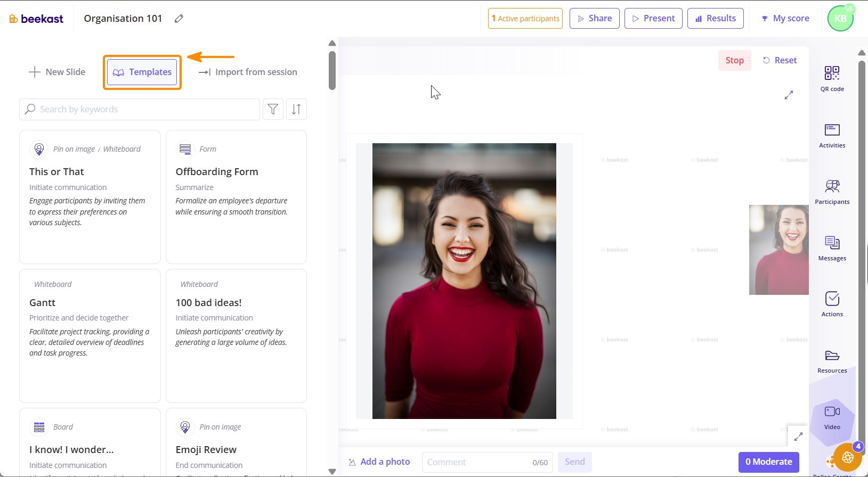Viewport: 868px width, 477px height.
Task: Open the filter icon next to search
Action: (273, 109)
